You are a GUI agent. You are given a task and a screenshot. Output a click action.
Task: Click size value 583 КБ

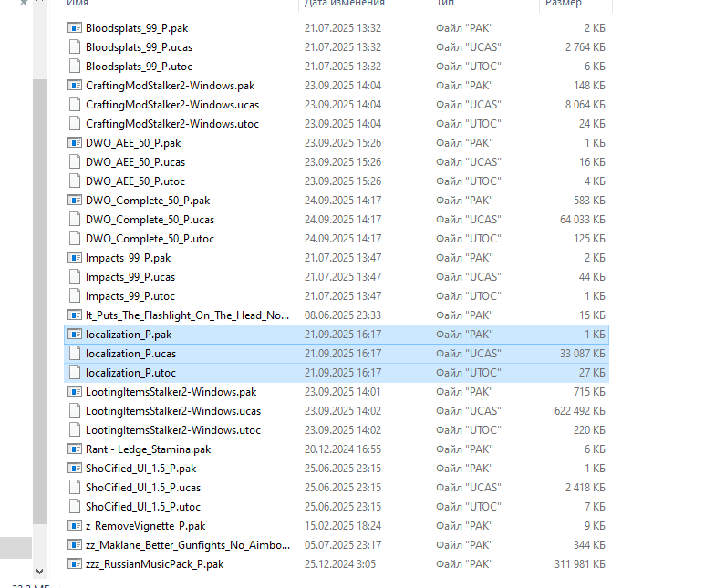(589, 201)
